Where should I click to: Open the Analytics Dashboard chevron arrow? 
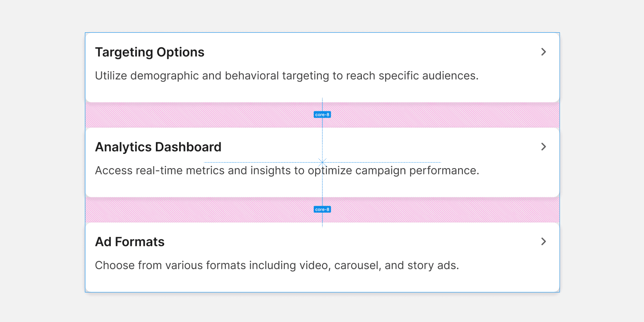543,147
